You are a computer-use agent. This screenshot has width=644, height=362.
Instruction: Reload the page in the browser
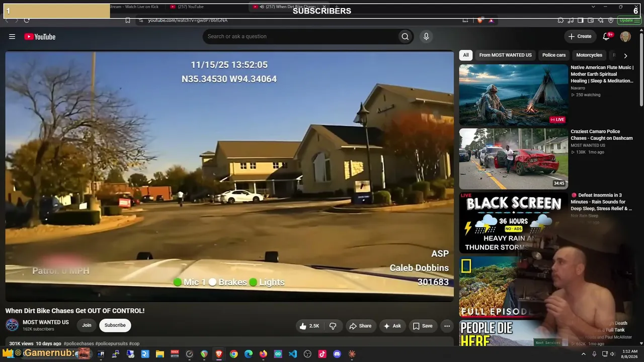tap(27, 20)
